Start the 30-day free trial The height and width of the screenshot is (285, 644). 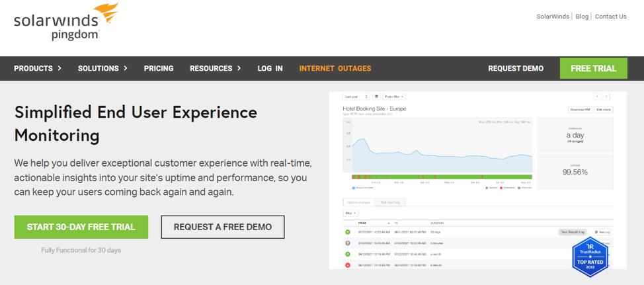tap(81, 227)
